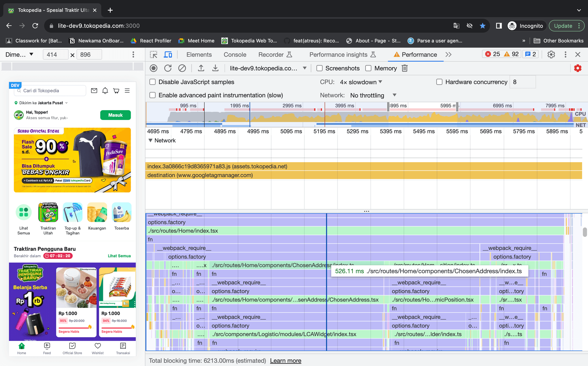This screenshot has height=366, width=588.
Task: Switch to the Elements tab
Action: pyautogui.click(x=199, y=54)
